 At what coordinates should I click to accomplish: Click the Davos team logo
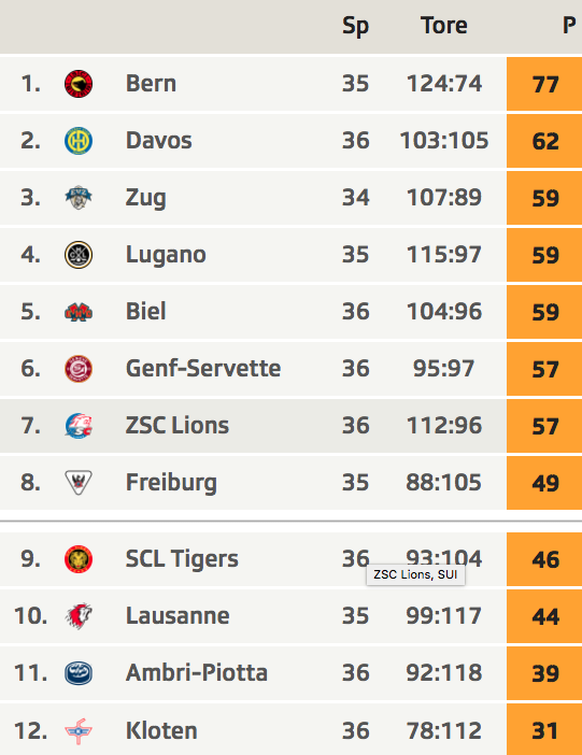click(x=78, y=141)
